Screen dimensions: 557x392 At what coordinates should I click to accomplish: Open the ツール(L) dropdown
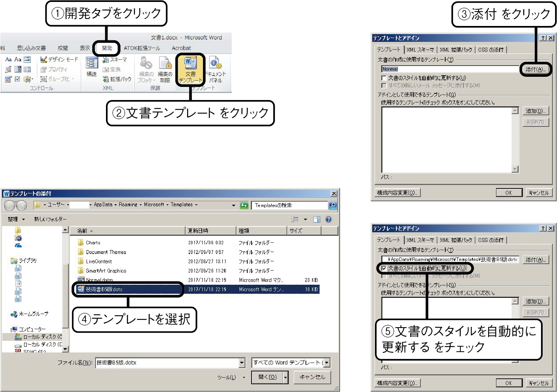pyautogui.click(x=231, y=377)
